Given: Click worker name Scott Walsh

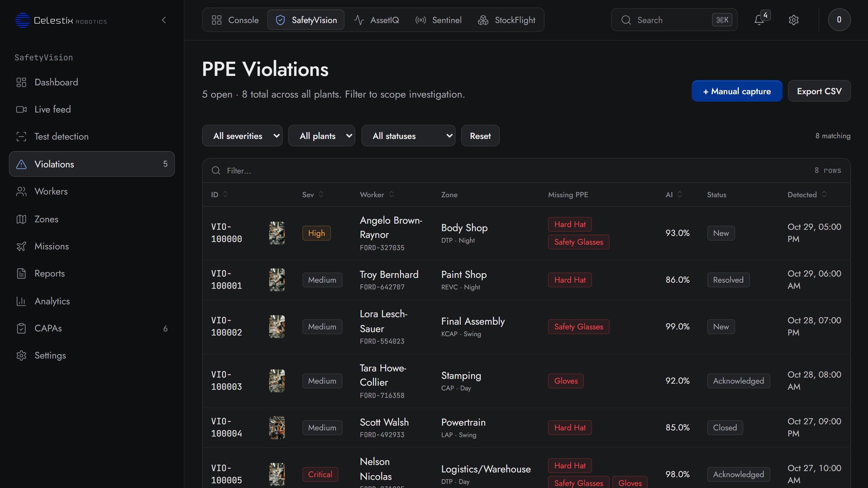Looking at the screenshot, I should (x=384, y=422).
